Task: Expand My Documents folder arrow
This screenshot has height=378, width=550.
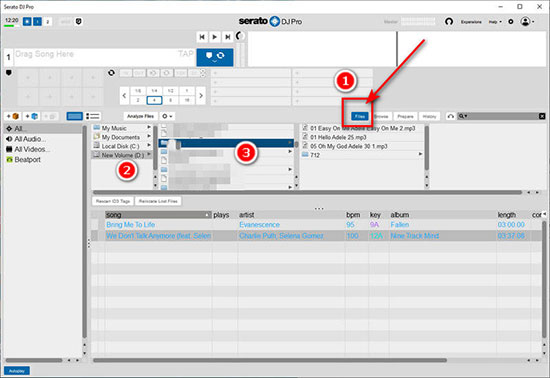Action: (149, 136)
